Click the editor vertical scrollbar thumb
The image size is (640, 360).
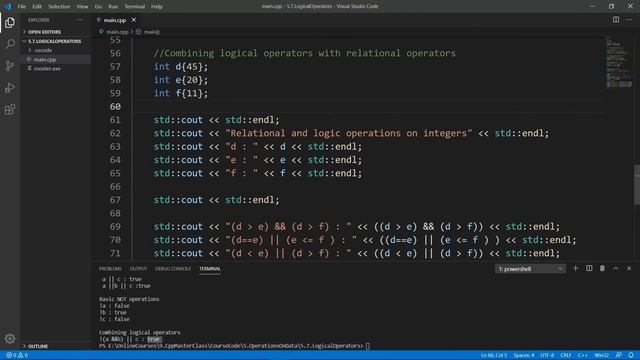tap(637, 184)
